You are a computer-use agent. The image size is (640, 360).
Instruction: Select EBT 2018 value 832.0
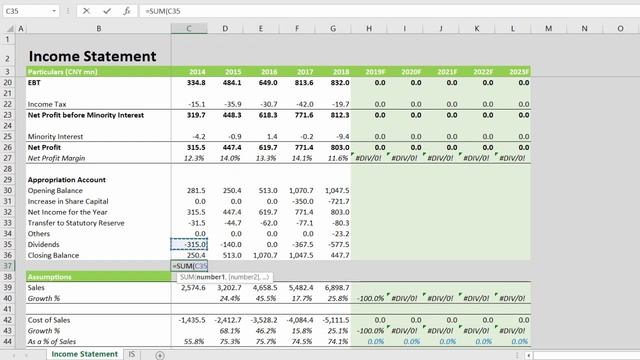click(x=333, y=82)
